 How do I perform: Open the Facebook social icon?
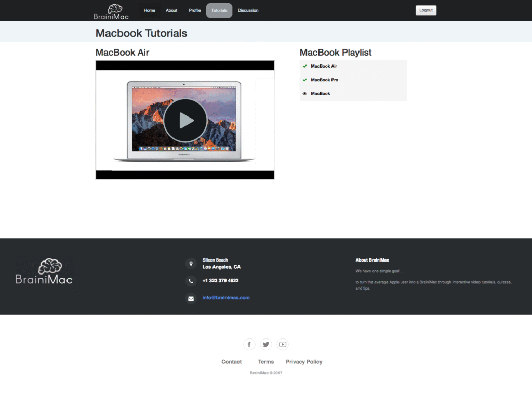(x=249, y=344)
